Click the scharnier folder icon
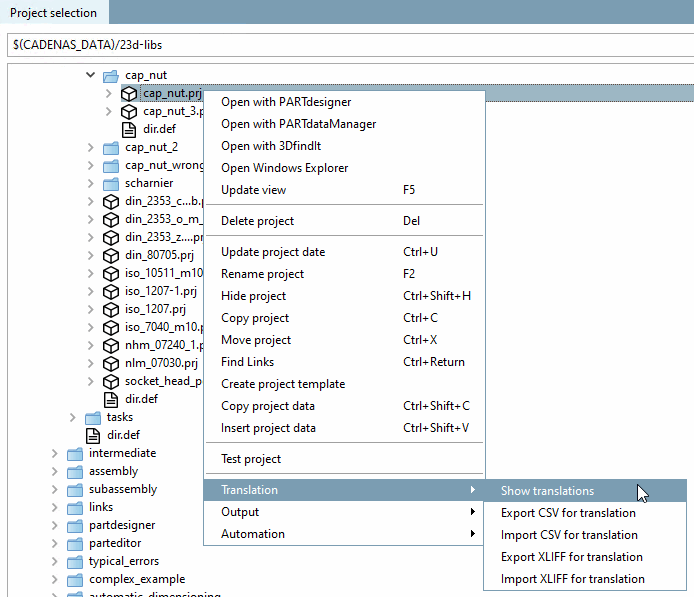Image resolution: width=694 pixels, height=597 pixels. [110, 183]
